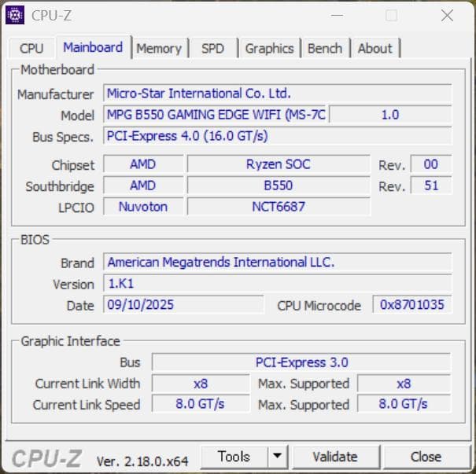Click the Southbridge Rev. value 51
This screenshot has height=474, width=476.
[431, 186]
